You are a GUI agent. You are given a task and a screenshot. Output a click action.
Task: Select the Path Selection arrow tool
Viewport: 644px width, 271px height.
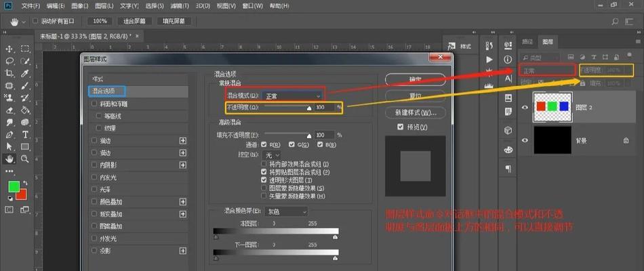click(x=9, y=146)
